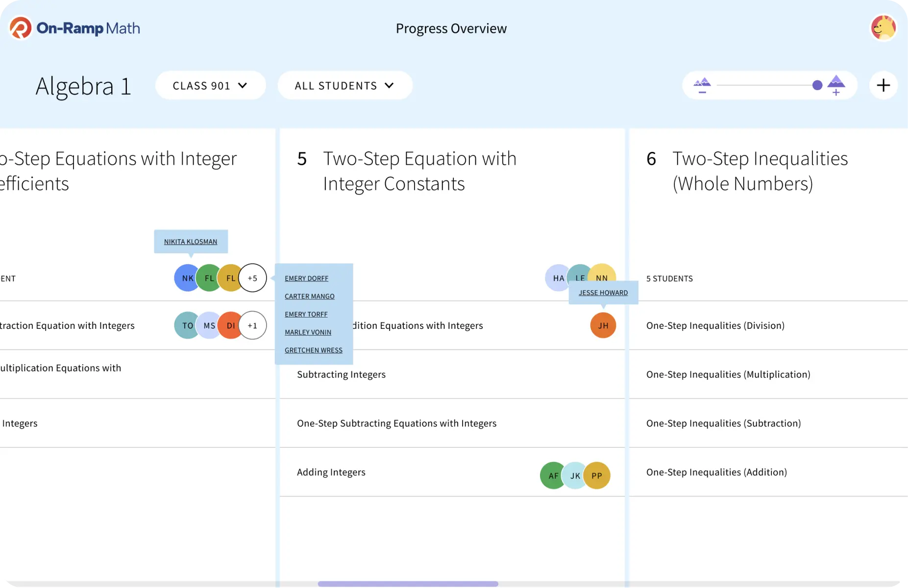Select the NK student avatar

point(186,278)
